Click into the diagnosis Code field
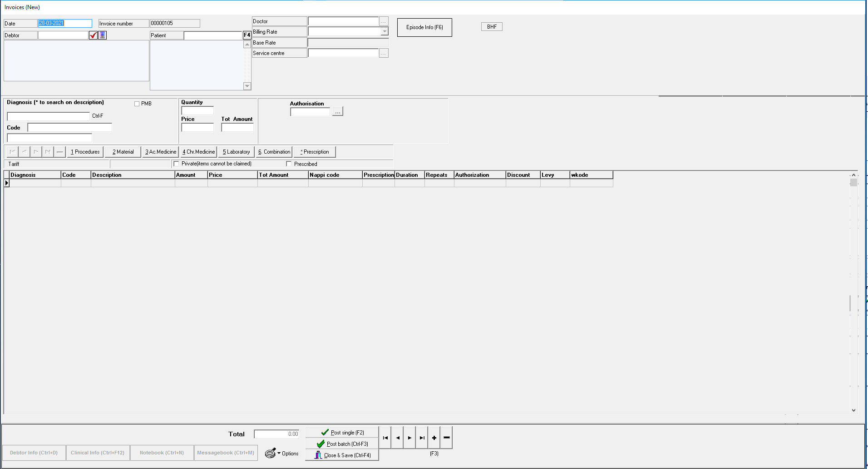 coord(69,128)
